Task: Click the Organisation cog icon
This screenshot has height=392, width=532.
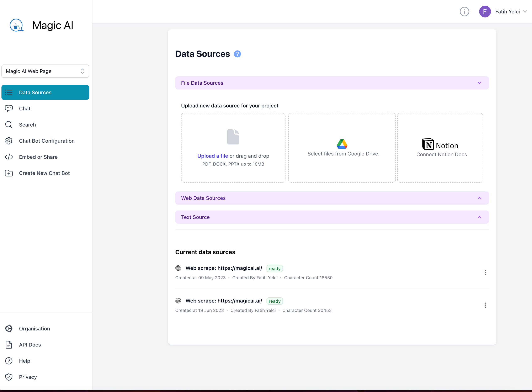Action: pos(9,328)
